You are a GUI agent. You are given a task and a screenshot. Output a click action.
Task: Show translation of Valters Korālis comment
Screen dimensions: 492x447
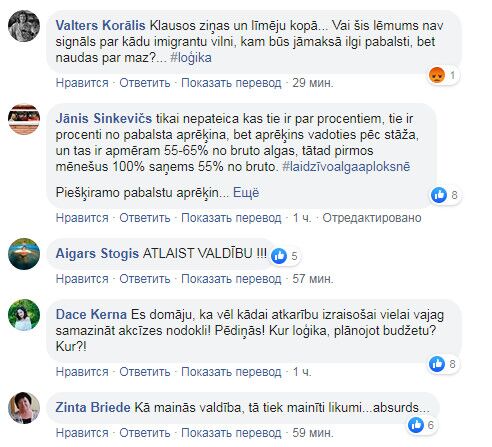pyautogui.click(x=231, y=83)
